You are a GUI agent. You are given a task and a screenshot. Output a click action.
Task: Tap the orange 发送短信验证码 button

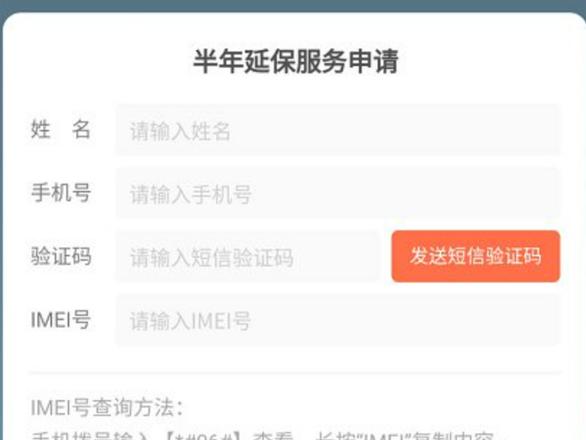tap(476, 256)
